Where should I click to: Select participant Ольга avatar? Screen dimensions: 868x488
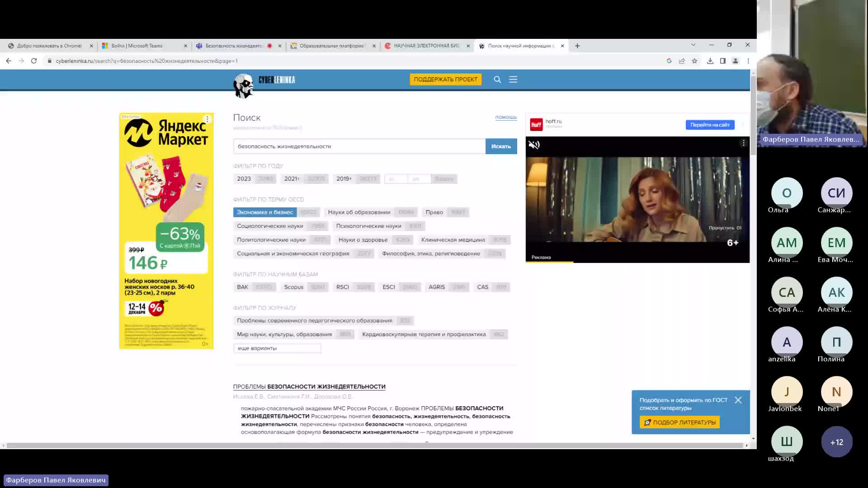[x=787, y=193]
